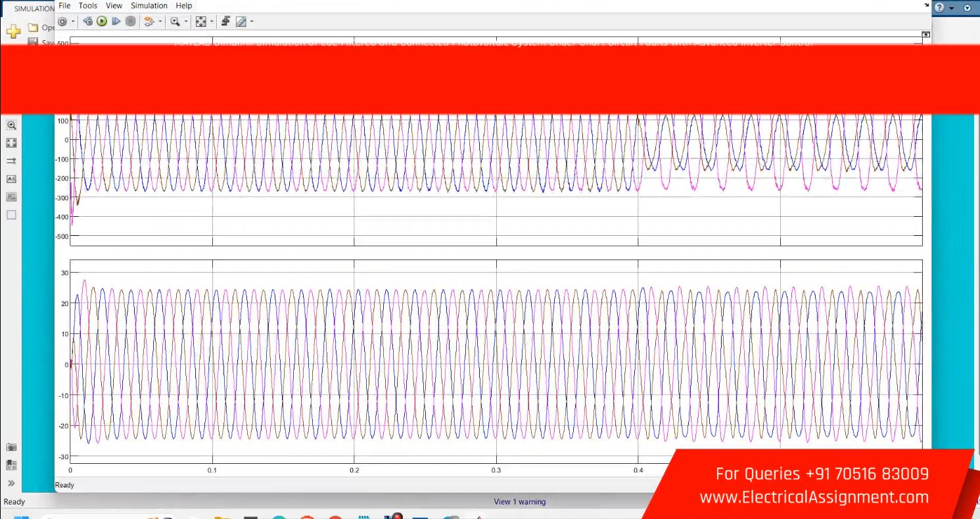Click the screenshot camera icon in left sidebar
The height and width of the screenshot is (519, 980).
11,447
